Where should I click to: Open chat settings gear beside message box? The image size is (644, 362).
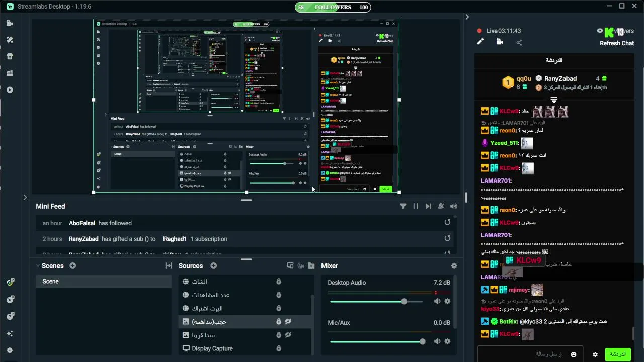click(595, 354)
